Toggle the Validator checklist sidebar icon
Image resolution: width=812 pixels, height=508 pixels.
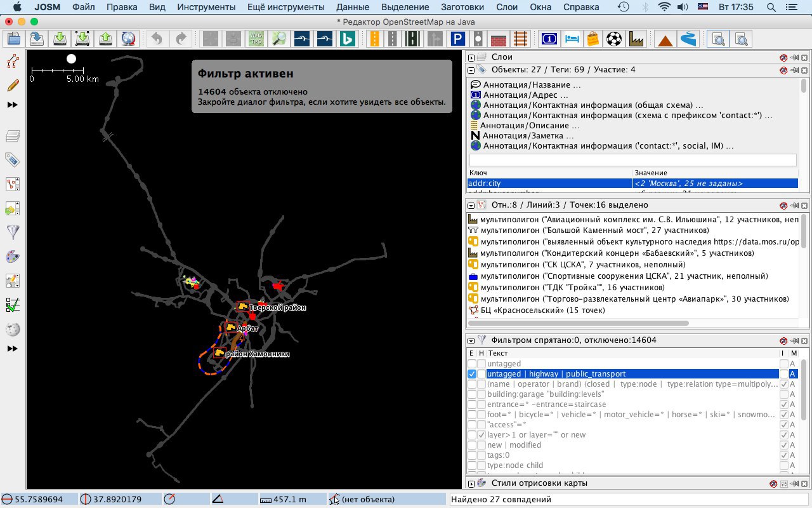click(13, 305)
